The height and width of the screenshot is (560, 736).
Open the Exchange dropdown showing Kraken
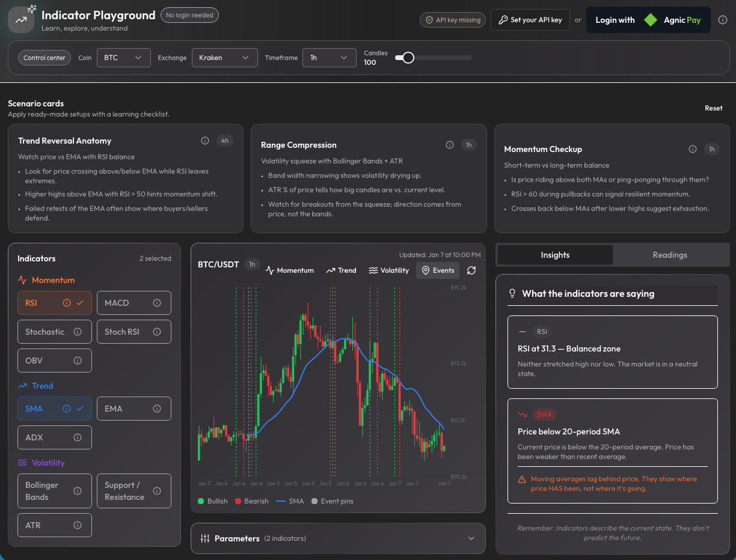click(224, 57)
